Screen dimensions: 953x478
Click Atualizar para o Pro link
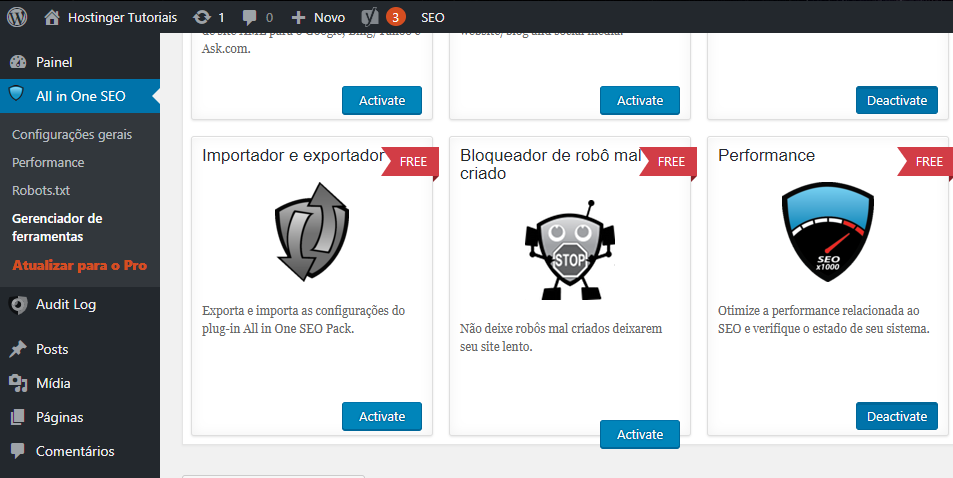click(x=80, y=265)
